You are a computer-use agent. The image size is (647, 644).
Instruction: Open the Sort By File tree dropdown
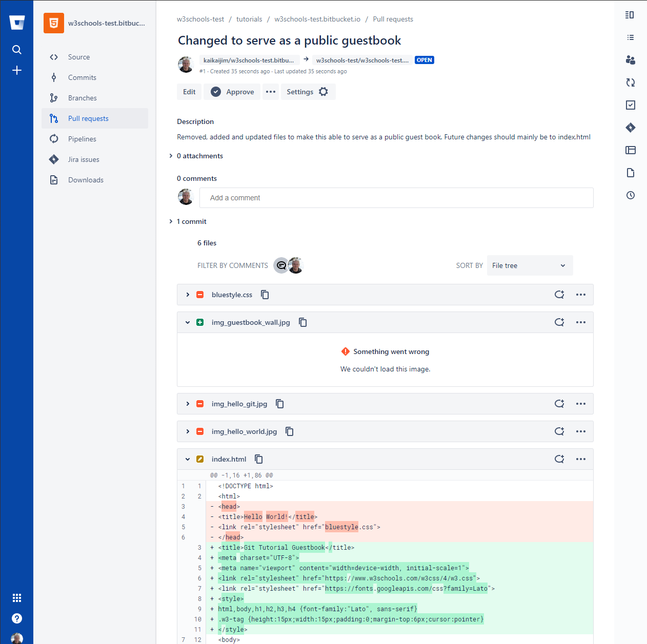click(530, 265)
